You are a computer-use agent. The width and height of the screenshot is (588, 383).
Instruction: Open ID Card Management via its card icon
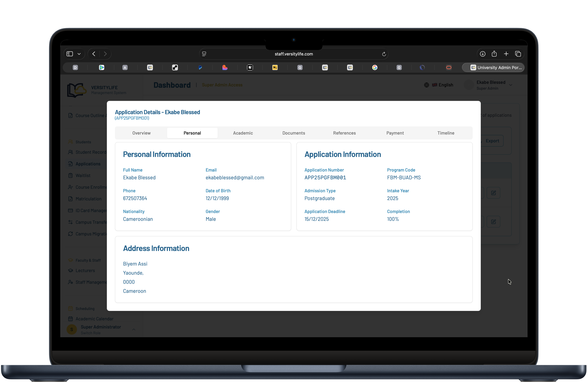point(70,210)
